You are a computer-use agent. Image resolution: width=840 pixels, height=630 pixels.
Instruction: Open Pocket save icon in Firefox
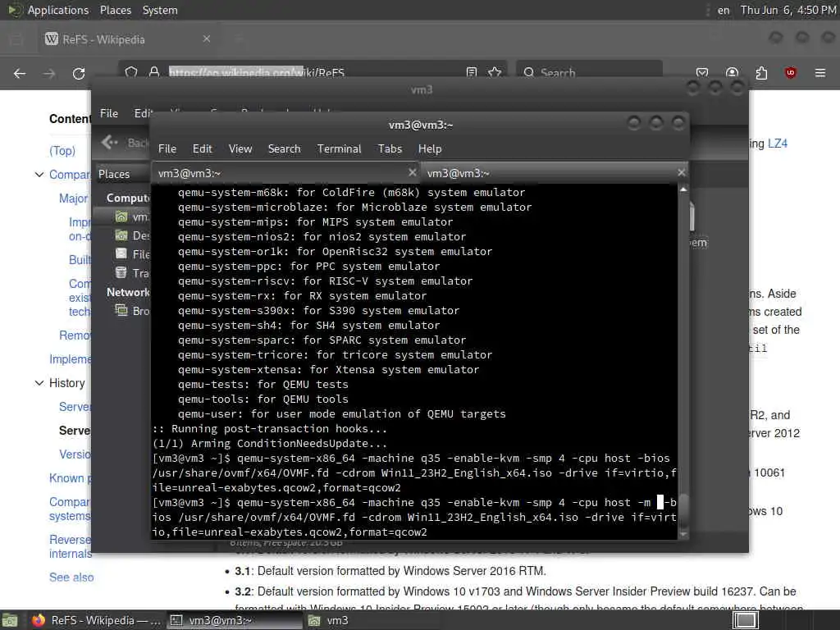pyautogui.click(x=702, y=73)
